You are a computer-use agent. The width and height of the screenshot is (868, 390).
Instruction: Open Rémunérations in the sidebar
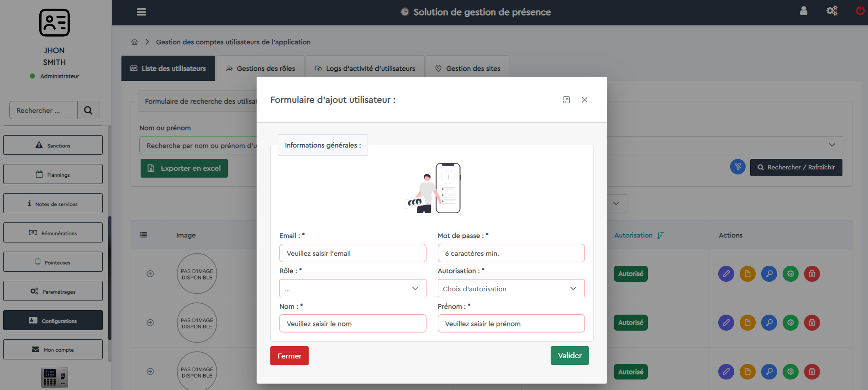coord(53,233)
